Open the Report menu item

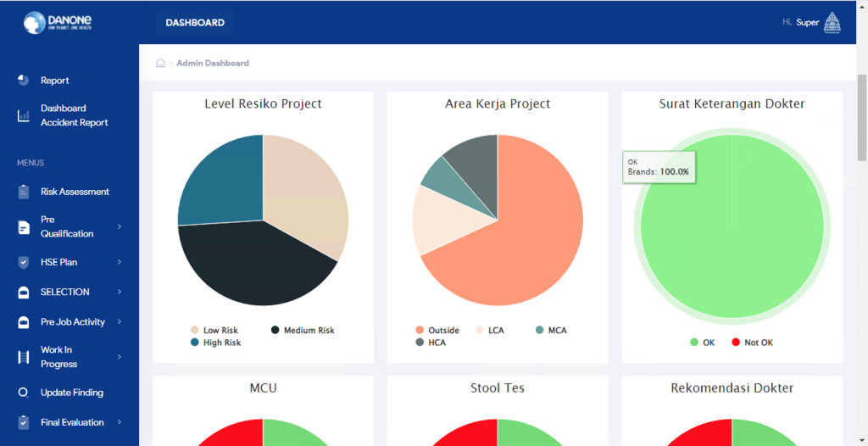(55, 81)
